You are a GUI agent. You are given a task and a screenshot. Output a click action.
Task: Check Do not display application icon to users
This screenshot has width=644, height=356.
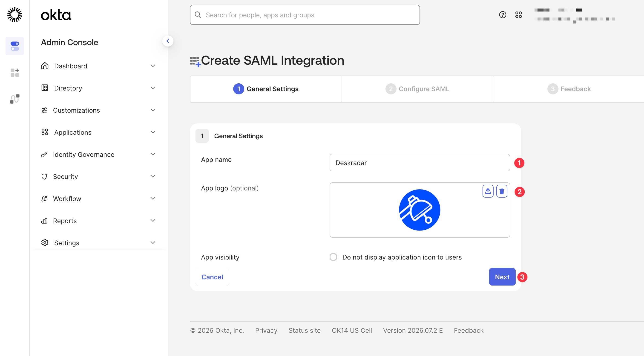click(333, 257)
